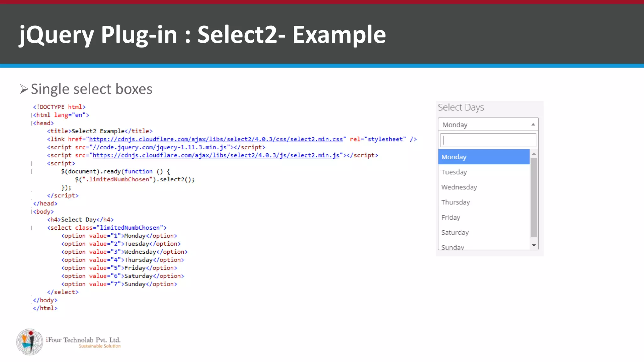Image resolution: width=644 pixels, height=362 pixels.
Task: Choose the partially visible Sunday option
Action: click(484, 246)
